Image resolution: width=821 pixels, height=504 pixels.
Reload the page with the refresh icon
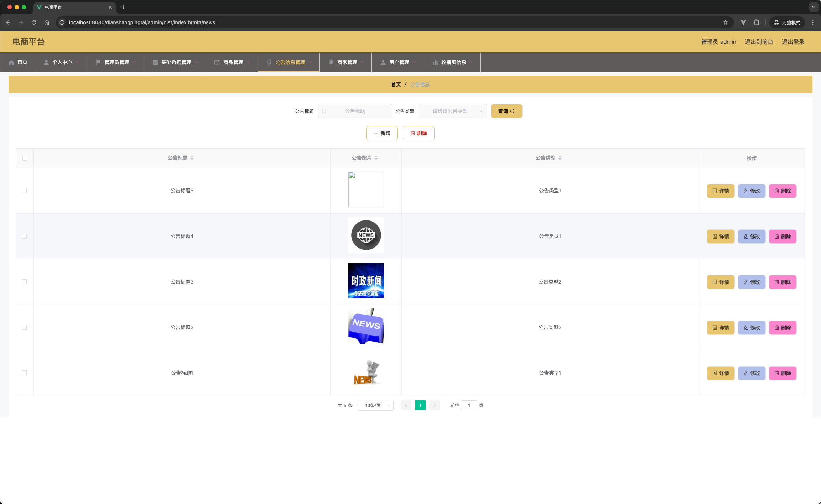coord(34,22)
